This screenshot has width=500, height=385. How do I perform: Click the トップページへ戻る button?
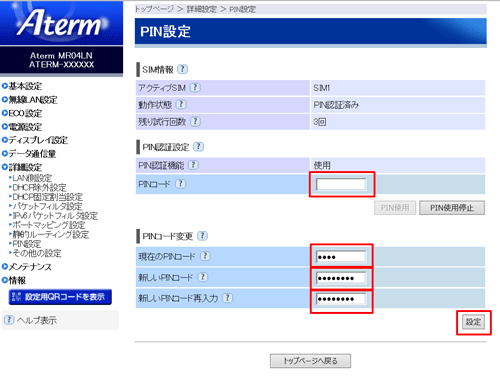coord(310,361)
